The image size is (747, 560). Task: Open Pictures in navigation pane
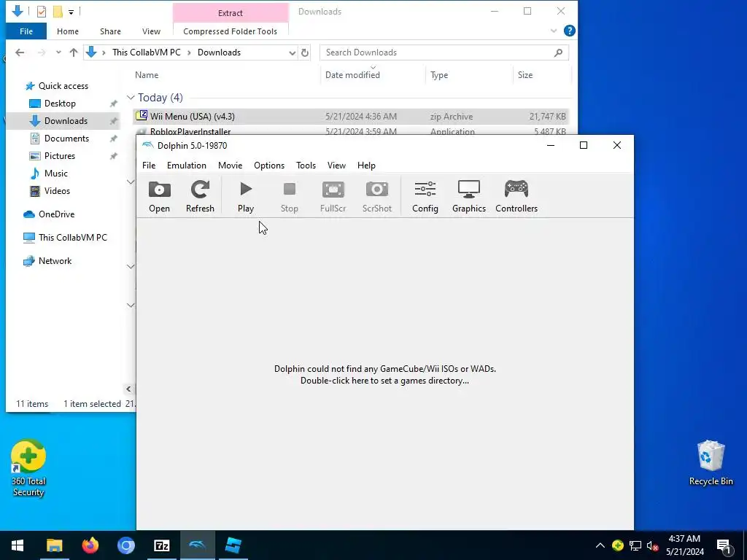click(x=60, y=156)
